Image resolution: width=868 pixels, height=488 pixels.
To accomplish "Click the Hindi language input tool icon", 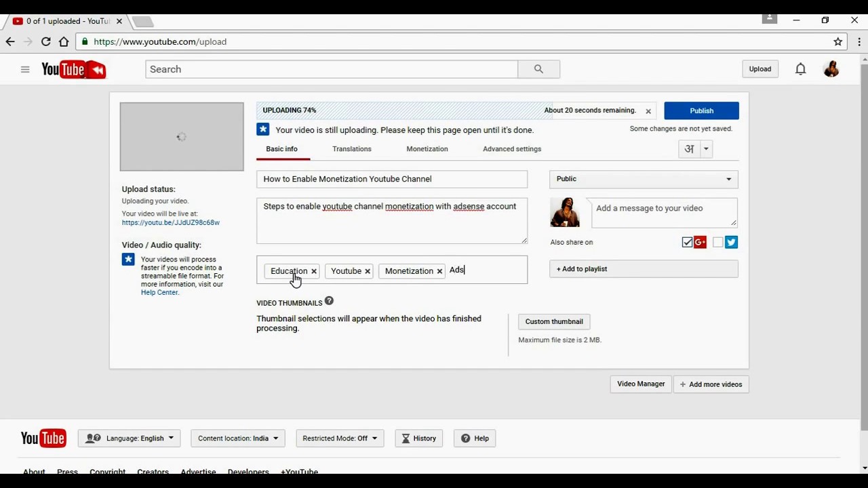I will point(689,149).
